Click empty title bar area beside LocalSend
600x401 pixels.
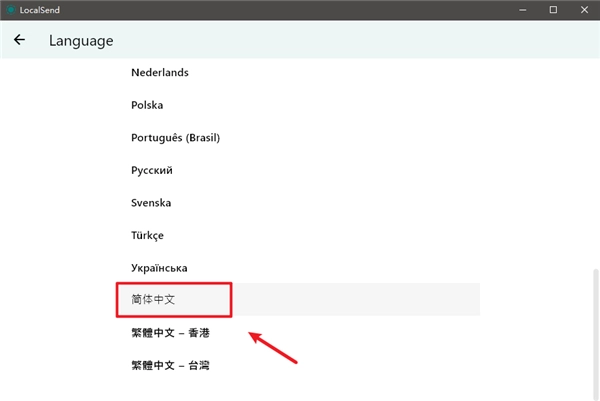pos(280,9)
